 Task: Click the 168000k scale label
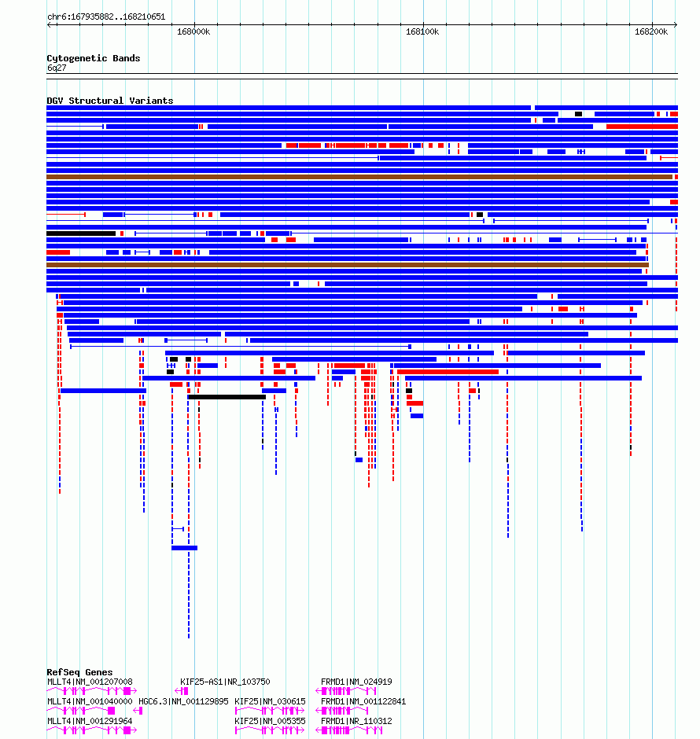coord(193,31)
